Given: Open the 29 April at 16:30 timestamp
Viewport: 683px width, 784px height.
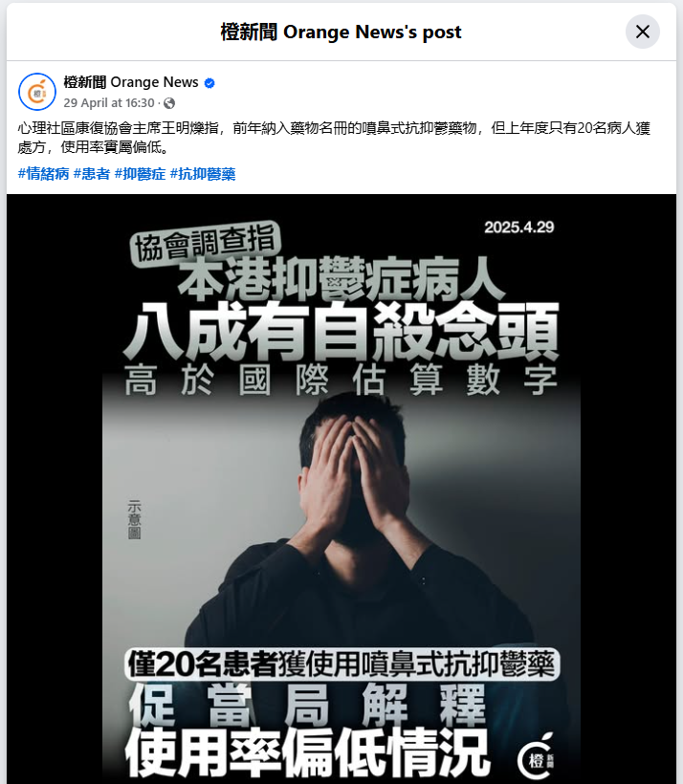Looking at the screenshot, I should [109, 103].
